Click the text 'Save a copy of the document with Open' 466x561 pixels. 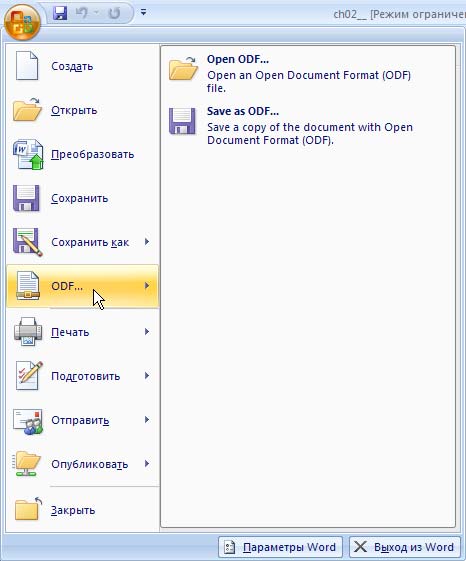tap(310, 127)
